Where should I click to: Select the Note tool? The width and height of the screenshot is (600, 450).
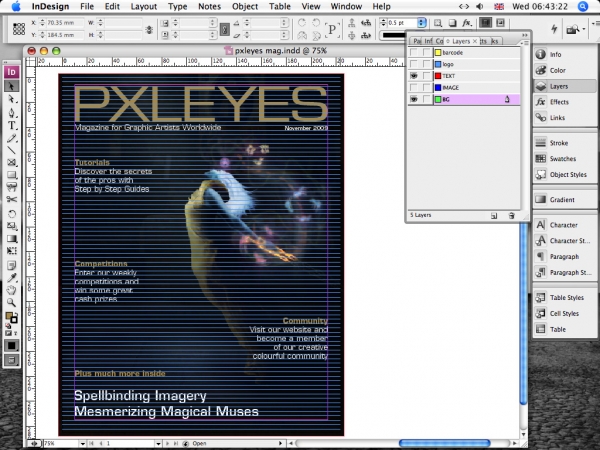[x=11, y=265]
